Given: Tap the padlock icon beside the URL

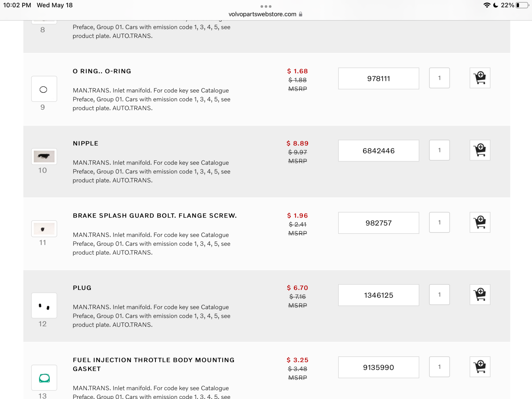Looking at the screenshot, I should (x=301, y=14).
